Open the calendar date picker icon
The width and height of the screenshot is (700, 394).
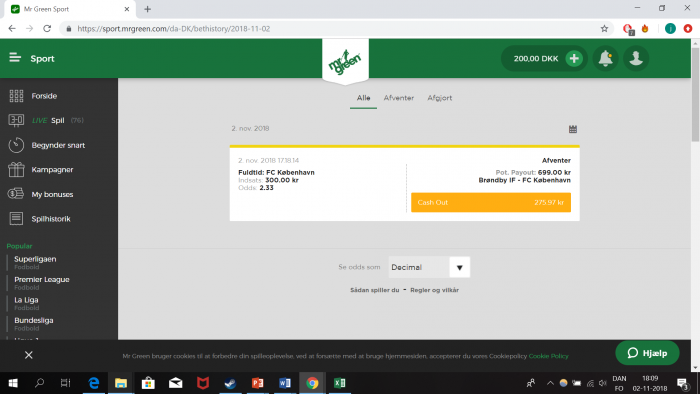click(x=573, y=129)
